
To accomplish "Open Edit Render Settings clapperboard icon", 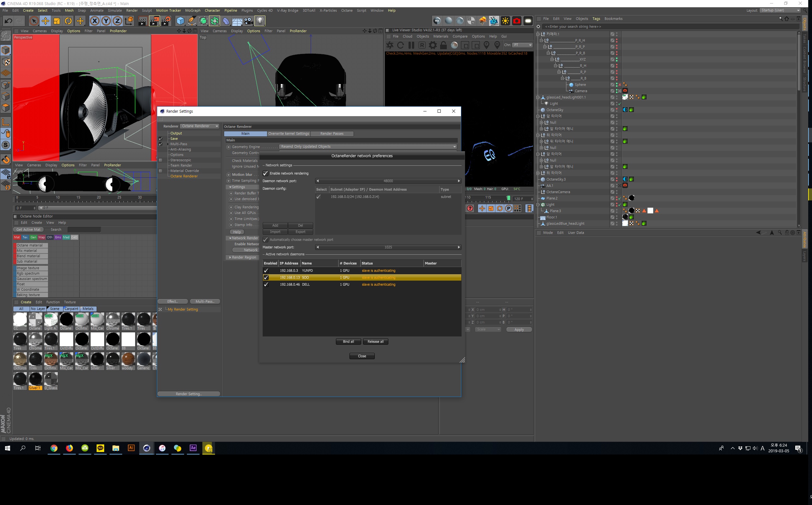I will [166, 21].
